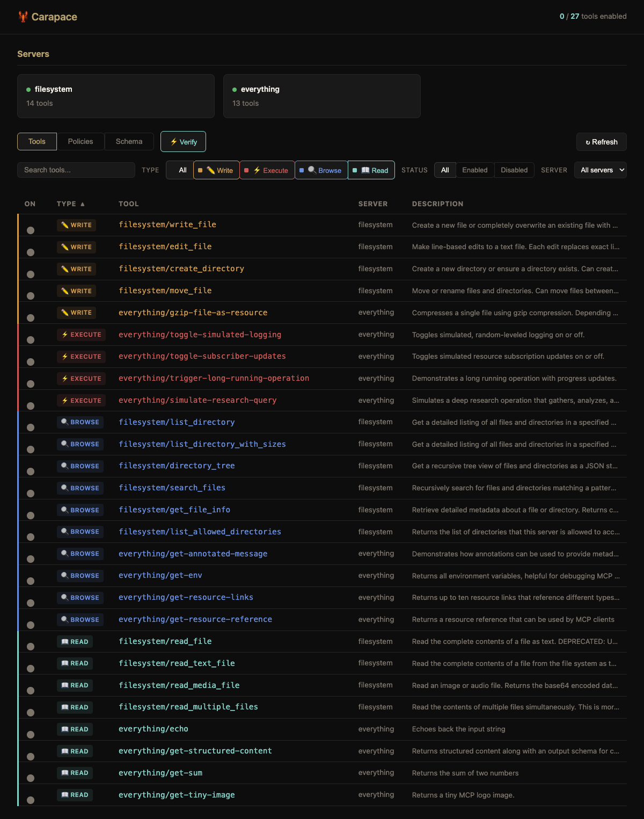Click the Carapace lobster logo icon

pos(23,17)
